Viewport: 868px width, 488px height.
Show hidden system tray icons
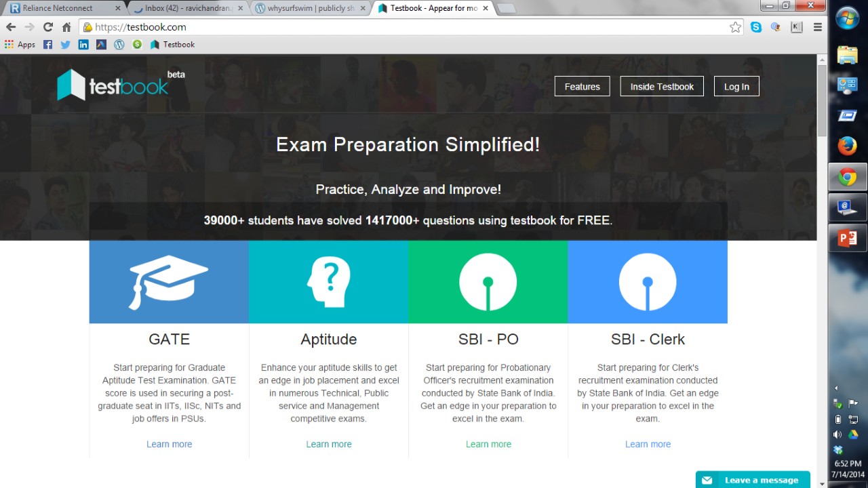coord(835,388)
